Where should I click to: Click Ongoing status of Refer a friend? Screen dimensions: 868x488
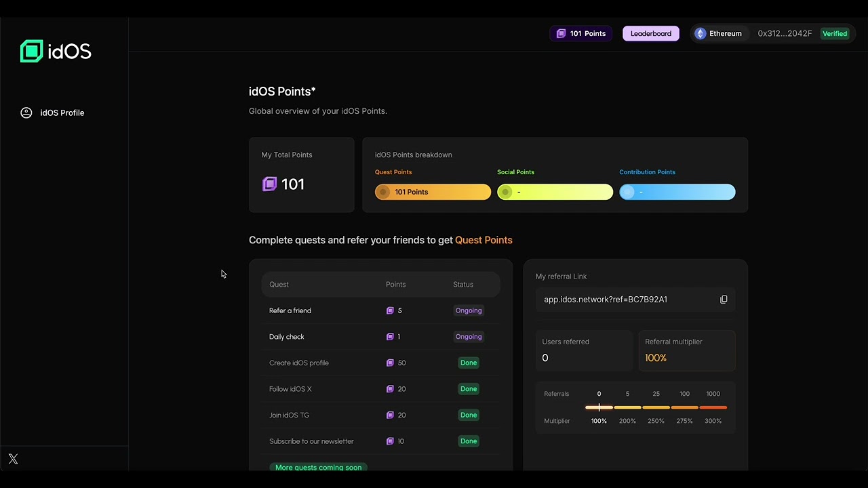469,310
